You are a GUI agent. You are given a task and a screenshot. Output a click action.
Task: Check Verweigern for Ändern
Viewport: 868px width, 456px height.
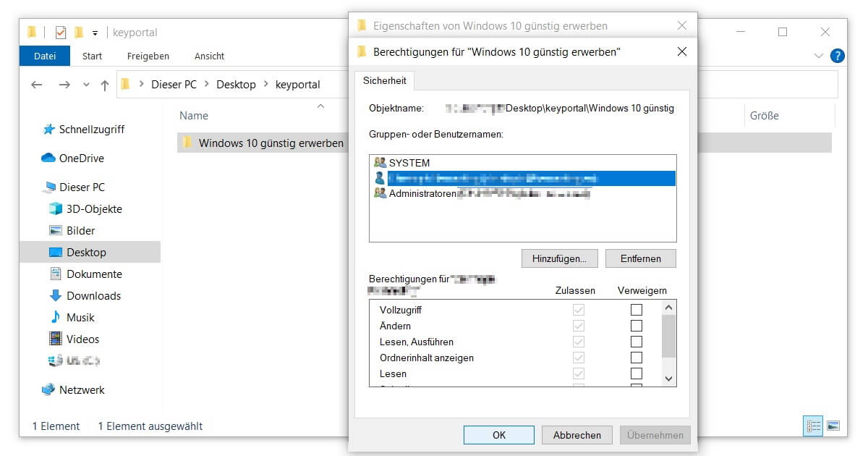click(637, 326)
